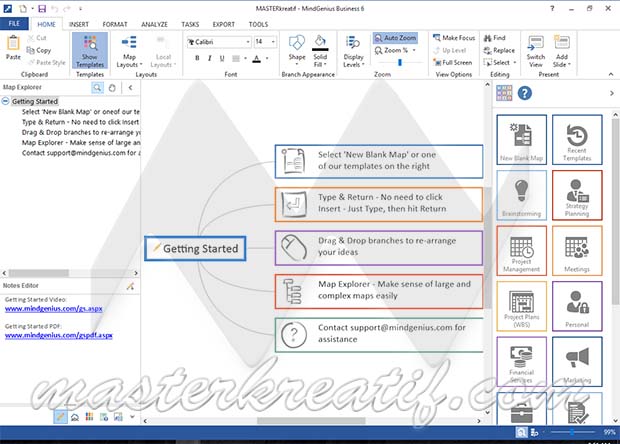Open the Select dropdown in Editing
This screenshot has width=620, height=444.
click(500, 62)
